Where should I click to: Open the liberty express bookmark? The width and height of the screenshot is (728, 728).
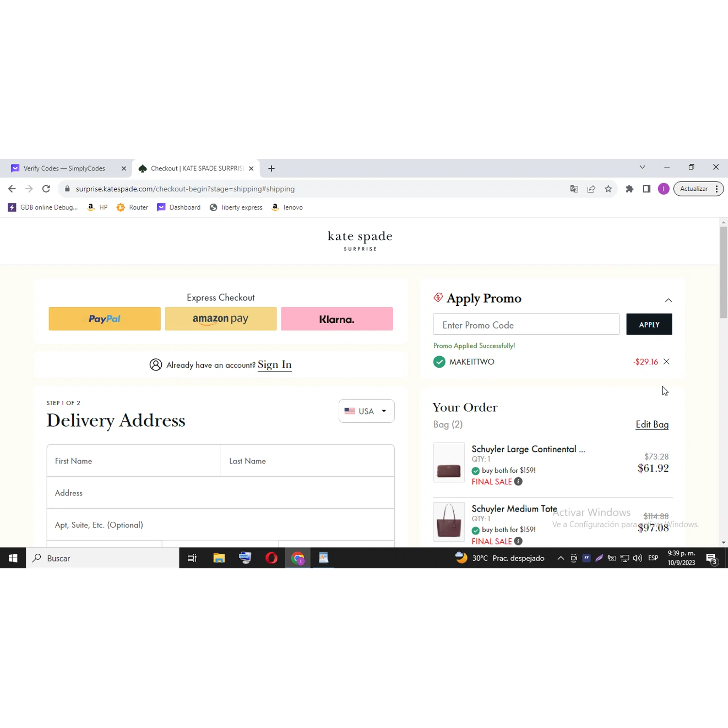coord(236,207)
